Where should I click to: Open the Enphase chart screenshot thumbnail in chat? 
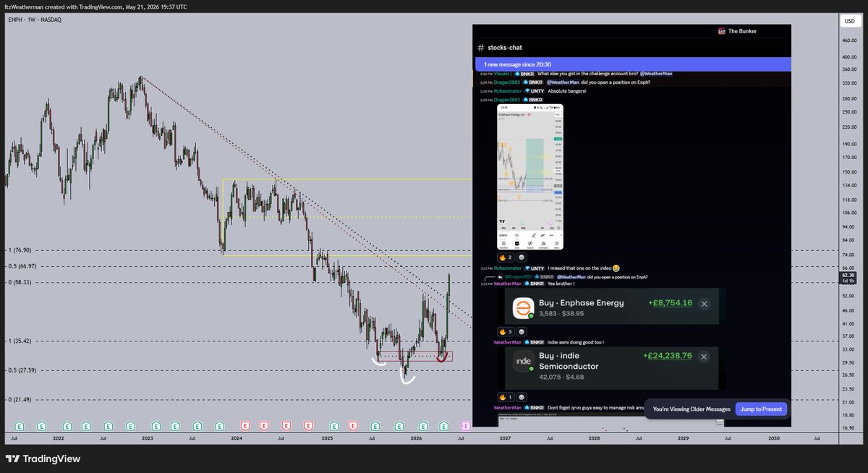(530, 177)
